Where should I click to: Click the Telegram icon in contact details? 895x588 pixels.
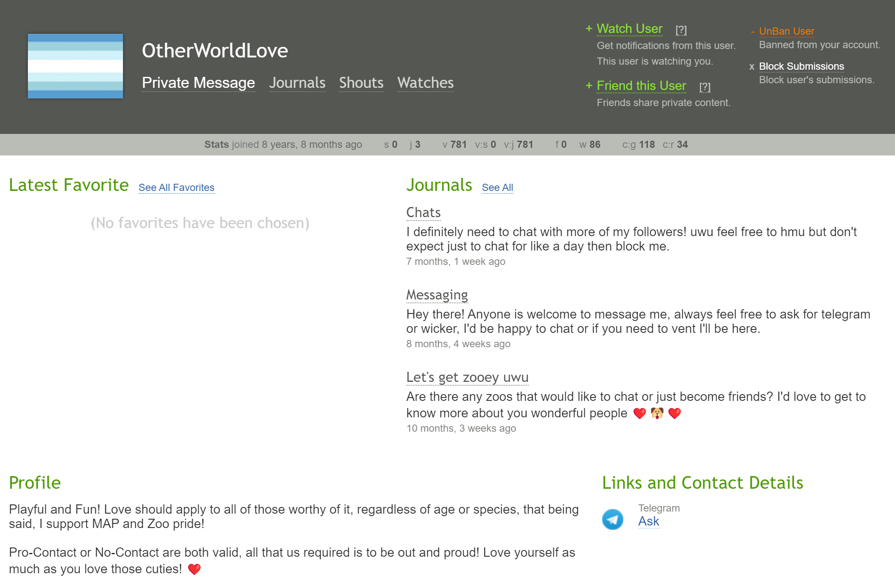click(612, 519)
